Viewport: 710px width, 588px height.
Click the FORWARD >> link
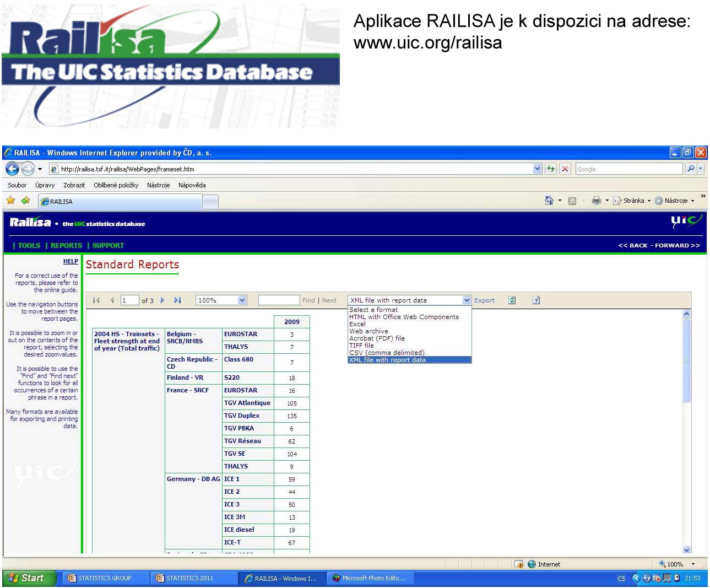pyautogui.click(x=678, y=246)
